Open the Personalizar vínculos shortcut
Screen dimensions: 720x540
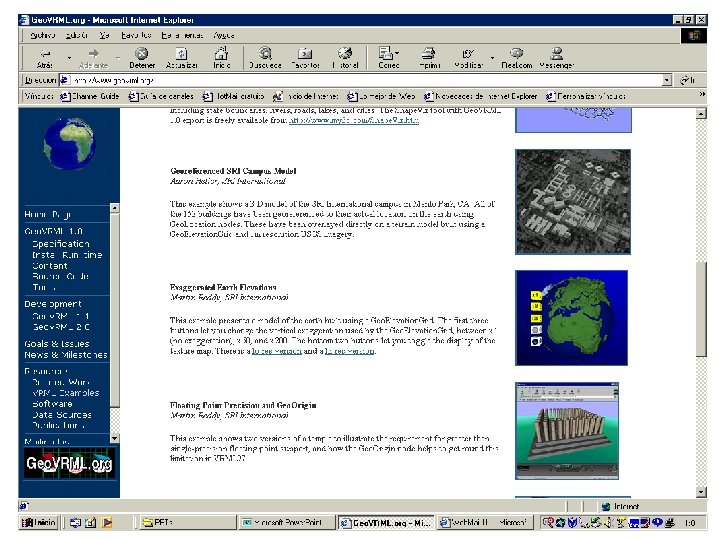585,96
